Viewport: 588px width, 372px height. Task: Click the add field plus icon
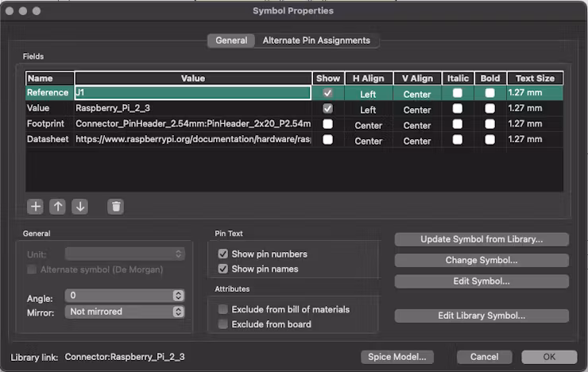[35, 207]
